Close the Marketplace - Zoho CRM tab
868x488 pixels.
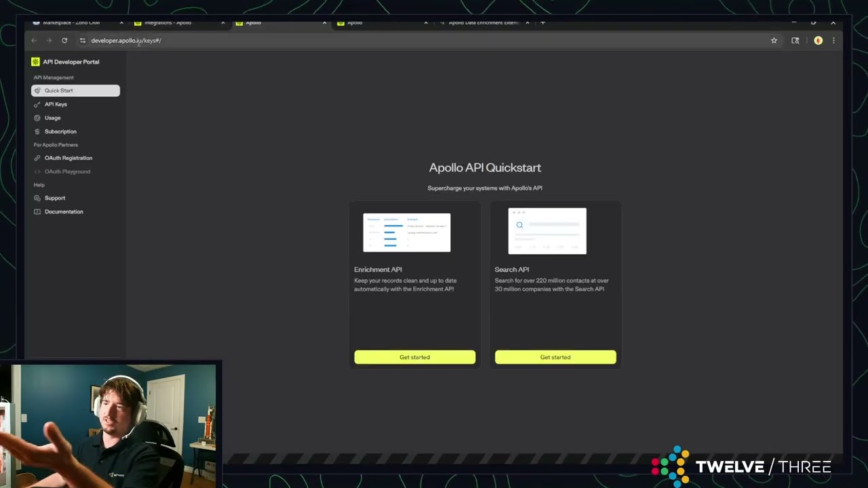[x=121, y=23]
